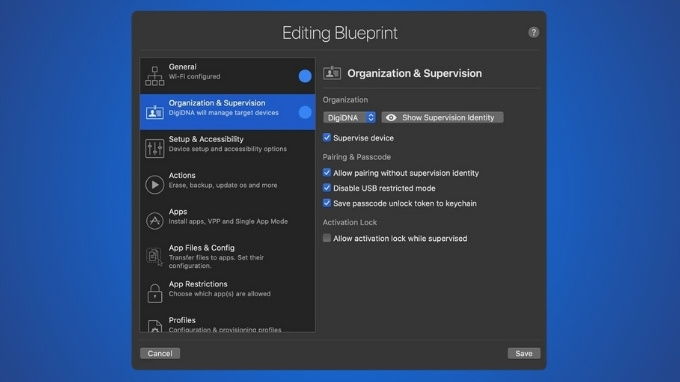Screen dimensions: 680x382
Task: Select the App Restrictions section
Action: pos(228,293)
